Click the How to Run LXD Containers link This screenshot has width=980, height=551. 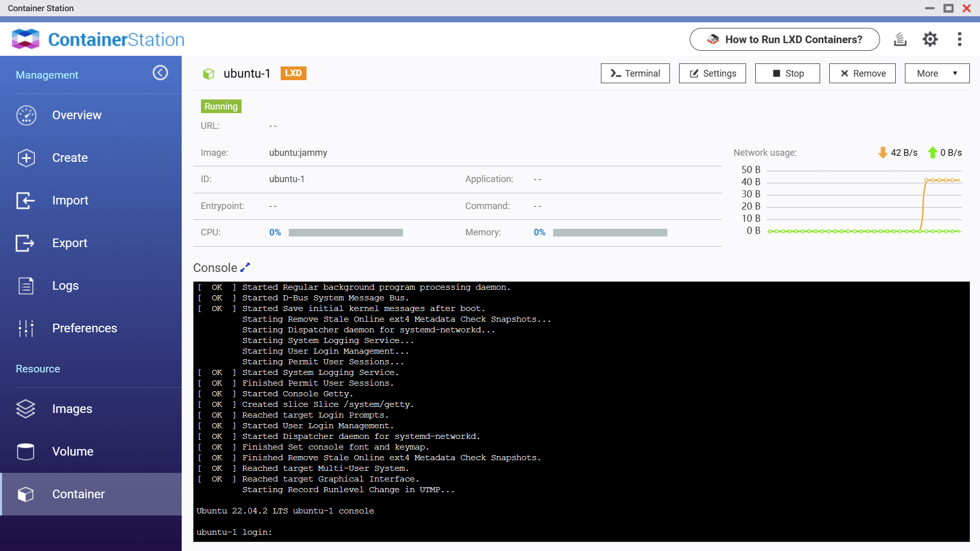tap(784, 40)
